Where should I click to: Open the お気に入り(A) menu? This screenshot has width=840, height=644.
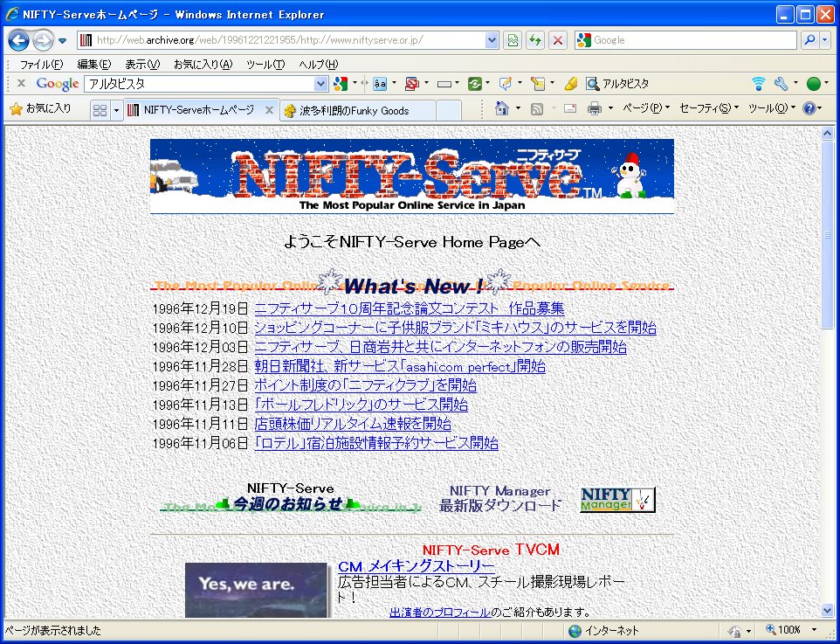pos(203,65)
